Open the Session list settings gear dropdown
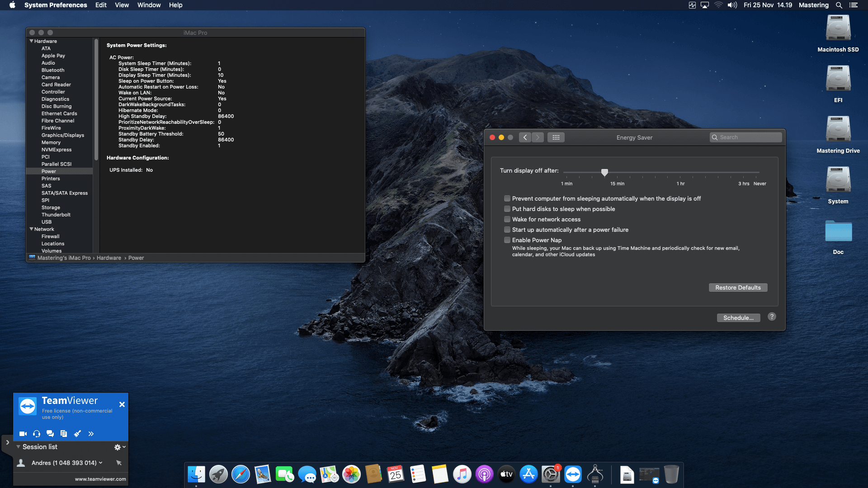The width and height of the screenshot is (868, 488). (119, 446)
